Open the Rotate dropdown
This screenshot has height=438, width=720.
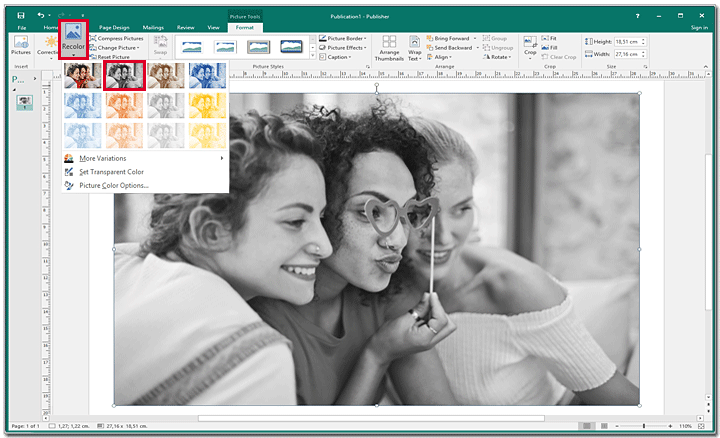point(497,57)
